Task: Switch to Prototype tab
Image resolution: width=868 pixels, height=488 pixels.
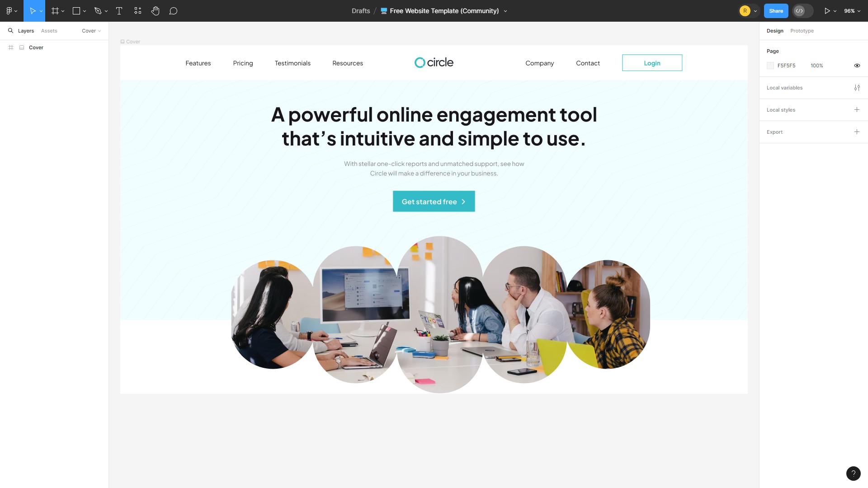Action: click(802, 30)
